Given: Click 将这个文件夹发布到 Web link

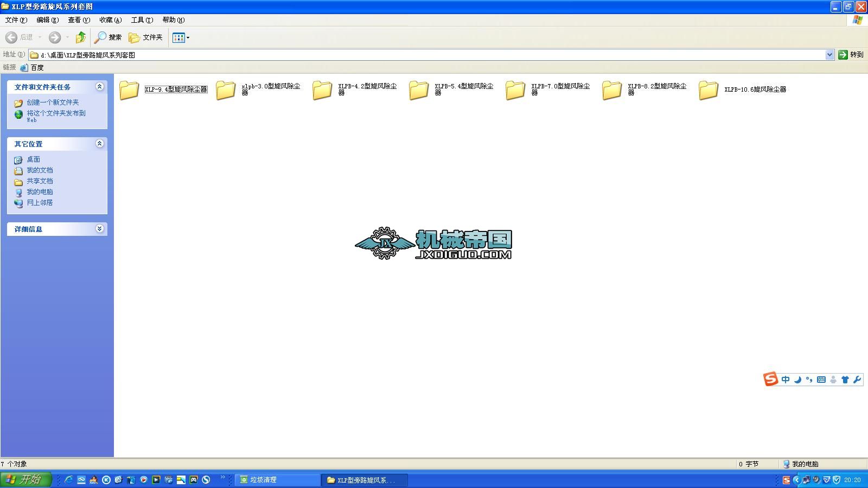Looking at the screenshot, I should (x=56, y=116).
